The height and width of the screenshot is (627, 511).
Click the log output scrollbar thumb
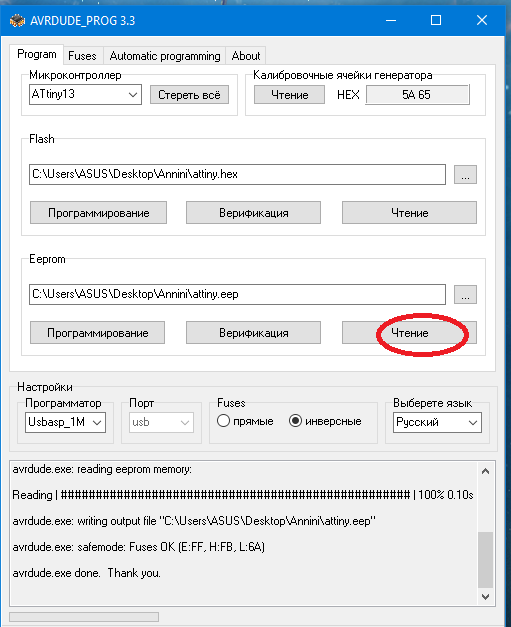(485, 560)
